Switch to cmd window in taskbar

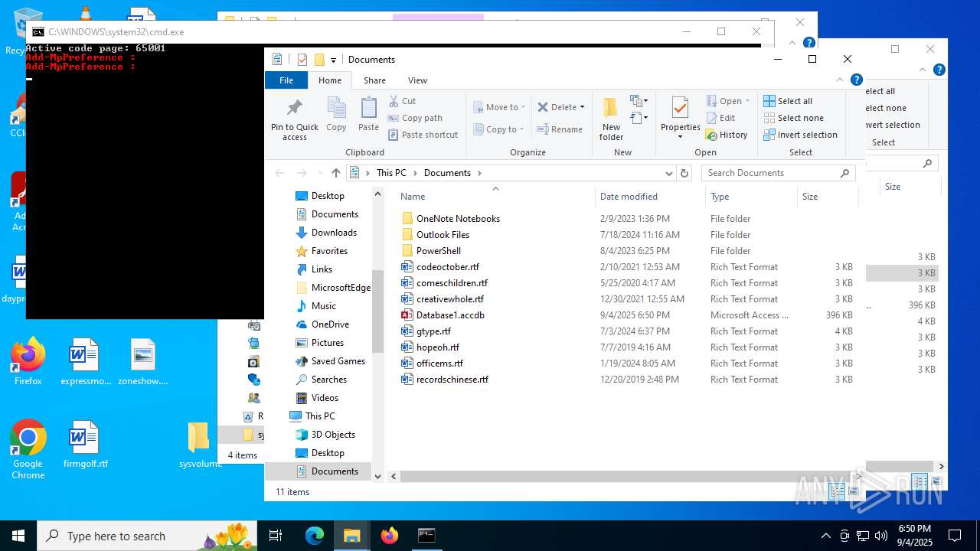pos(426,536)
